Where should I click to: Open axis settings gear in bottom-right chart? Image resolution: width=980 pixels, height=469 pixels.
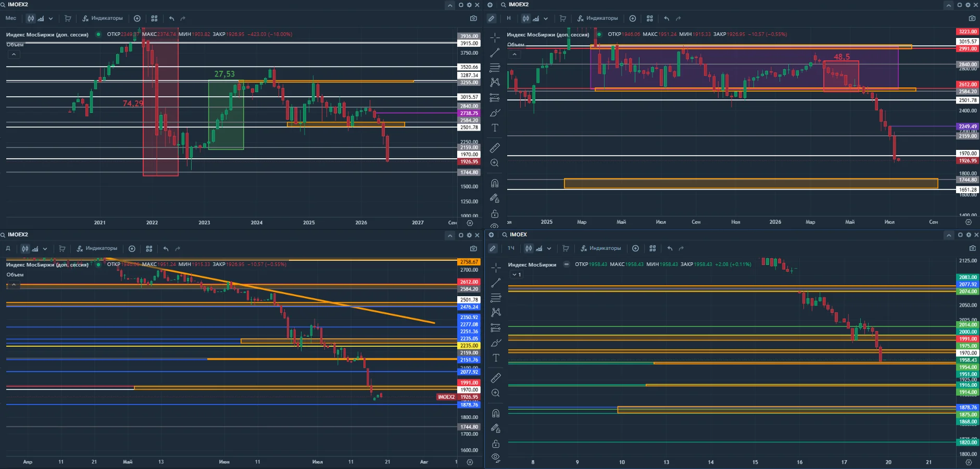tap(969, 462)
